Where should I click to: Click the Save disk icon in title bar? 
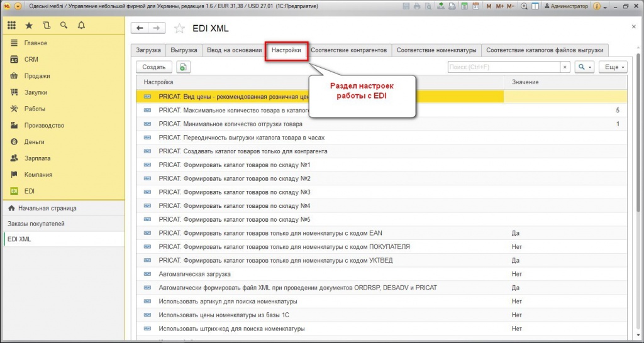pyautogui.click(x=406, y=6)
